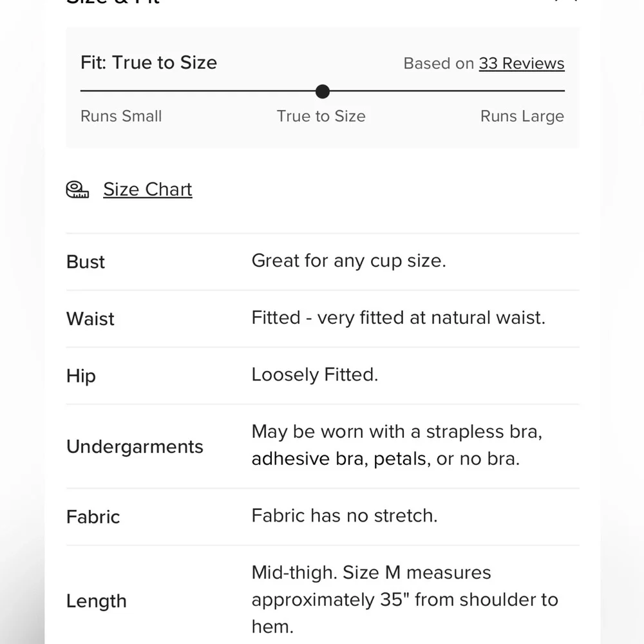Open the Size Chart link
Image resolution: width=644 pixels, height=644 pixels.
click(x=147, y=189)
